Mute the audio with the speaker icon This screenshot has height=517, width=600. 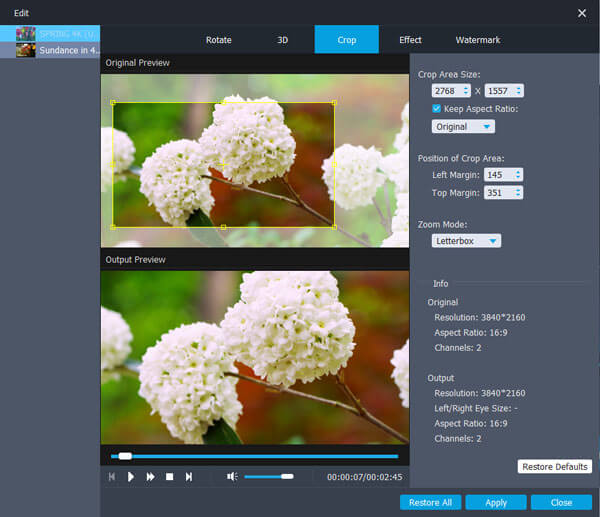232,476
